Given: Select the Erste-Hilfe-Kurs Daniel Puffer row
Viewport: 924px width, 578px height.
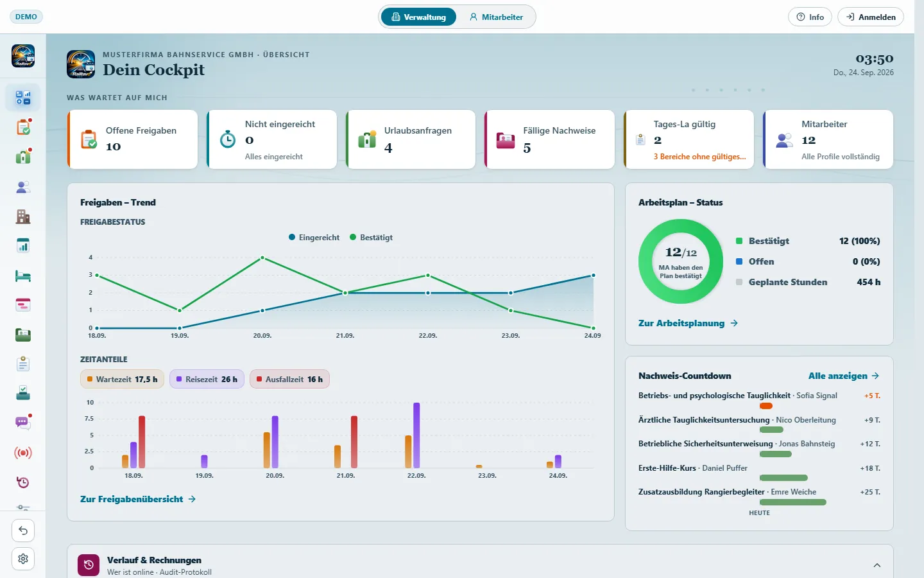Looking at the screenshot, I should [x=759, y=473].
